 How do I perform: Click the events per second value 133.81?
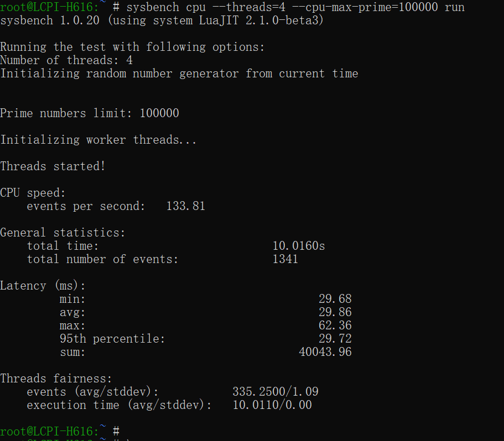pos(186,206)
